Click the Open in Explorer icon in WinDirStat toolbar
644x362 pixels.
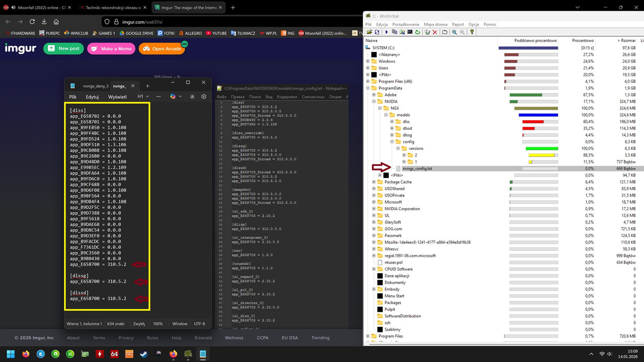pos(402,32)
